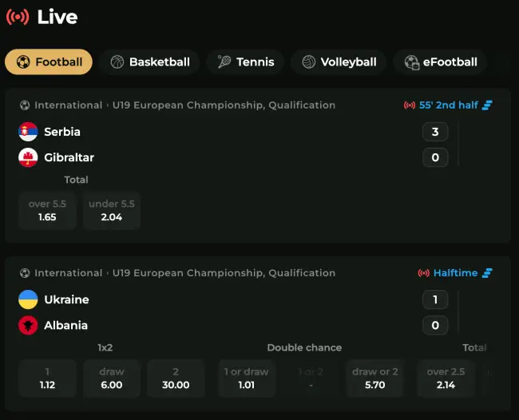Click the live broadcast icon beside Live
519x420 pixels.
click(x=18, y=17)
